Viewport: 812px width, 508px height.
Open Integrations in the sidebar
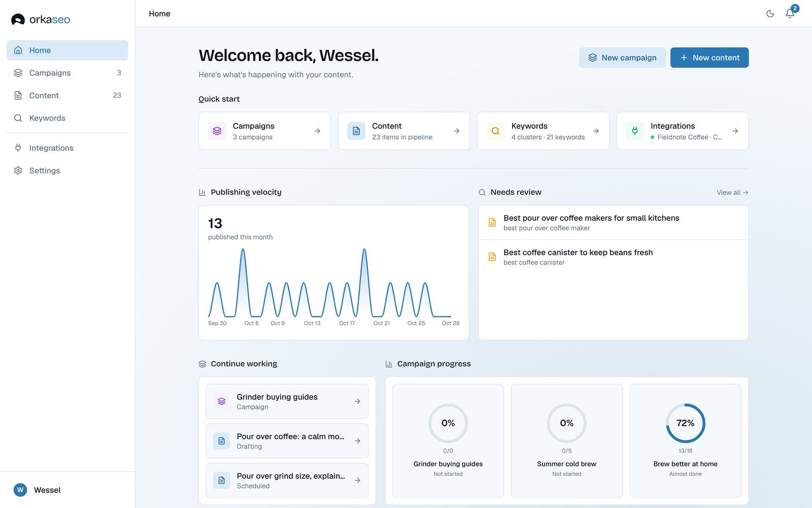pyautogui.click(x=67, y=148)
